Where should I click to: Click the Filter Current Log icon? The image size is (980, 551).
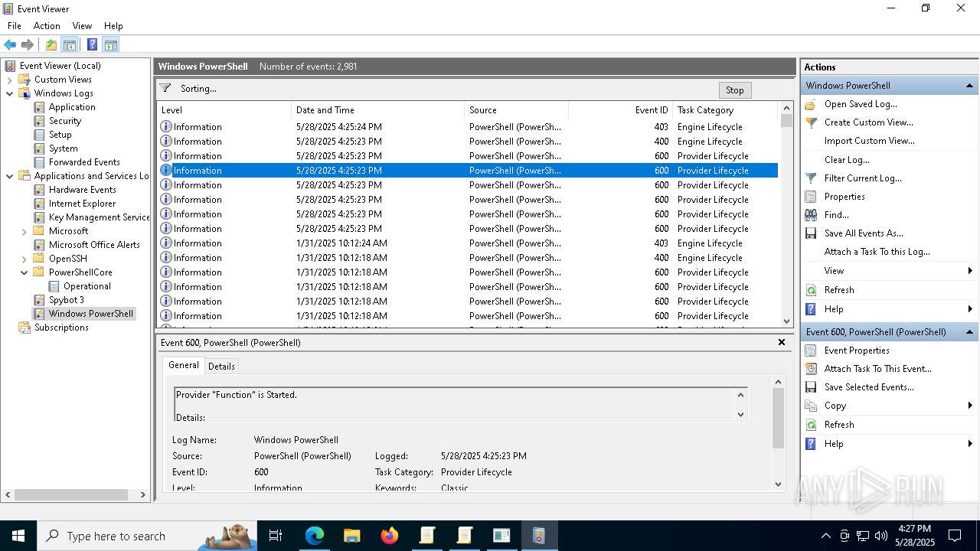(x=812, y=178)
